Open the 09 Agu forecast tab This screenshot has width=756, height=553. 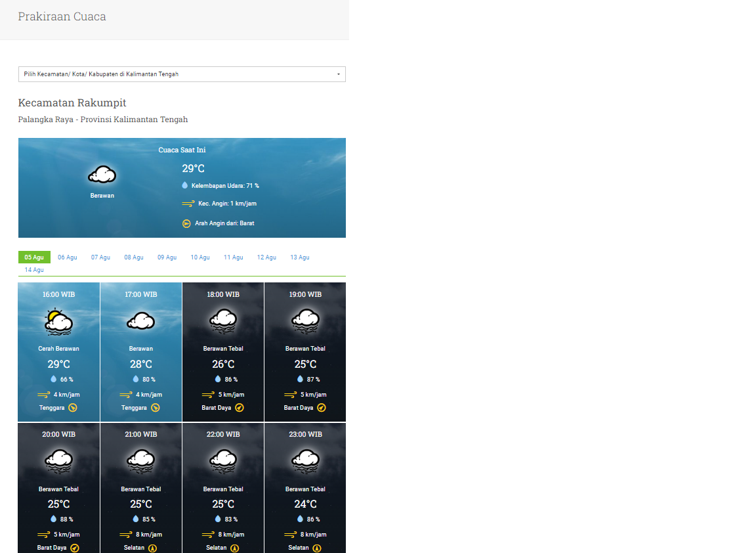pos(167,257)
